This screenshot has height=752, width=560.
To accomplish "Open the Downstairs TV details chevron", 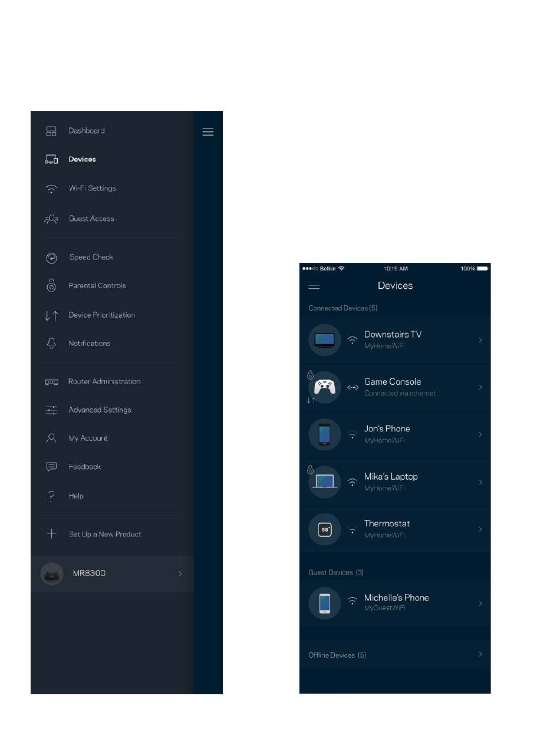I will click(x=480, y=340).
